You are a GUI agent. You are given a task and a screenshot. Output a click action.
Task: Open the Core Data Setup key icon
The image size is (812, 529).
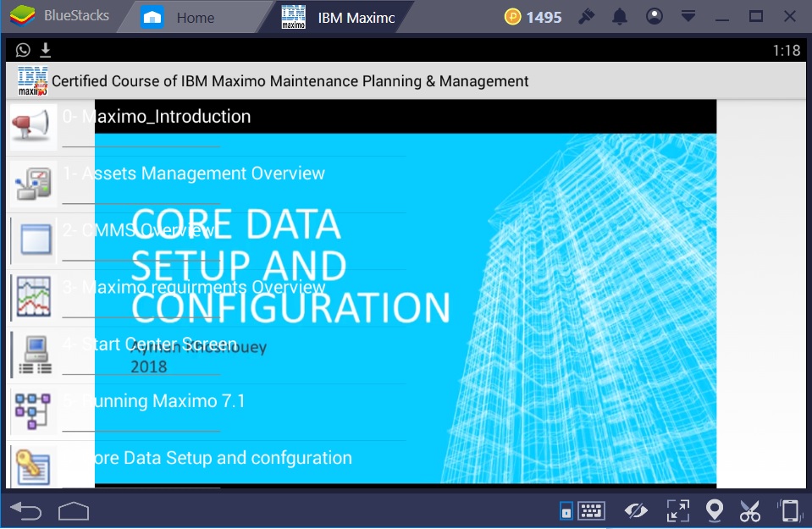[x=34, y=467]
